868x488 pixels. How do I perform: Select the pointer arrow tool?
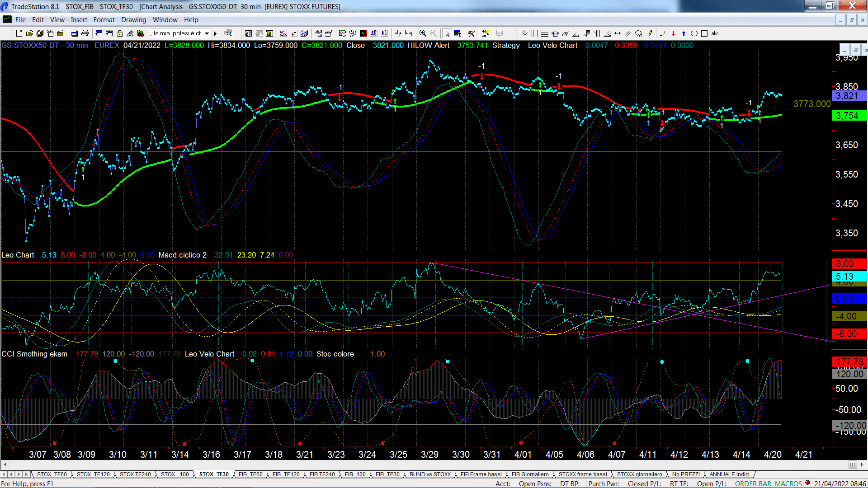pyautogui.click(x=447, y=33)
